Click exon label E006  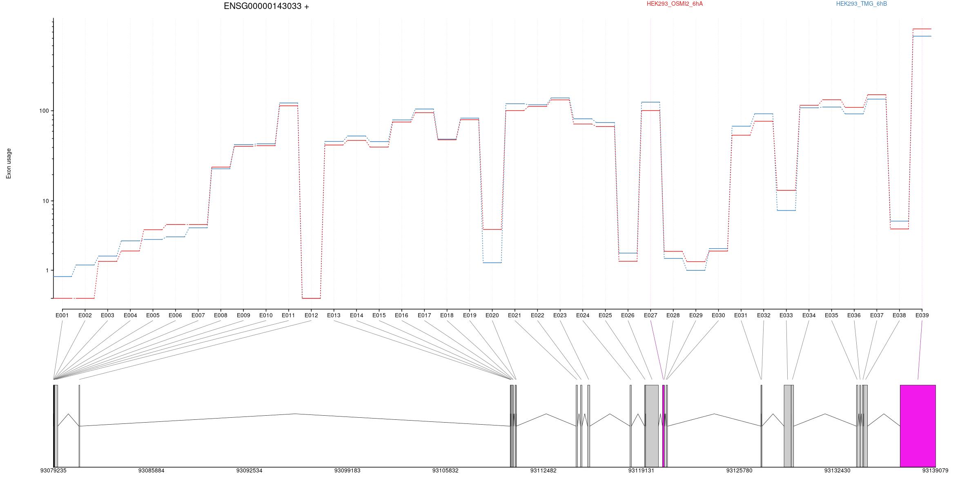[175, 315]
